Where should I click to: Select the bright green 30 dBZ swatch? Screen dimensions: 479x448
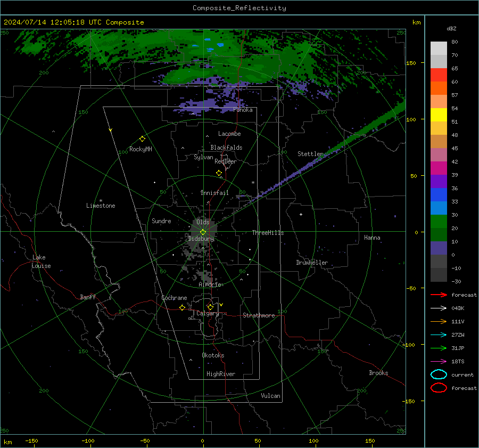pos(439,221)
